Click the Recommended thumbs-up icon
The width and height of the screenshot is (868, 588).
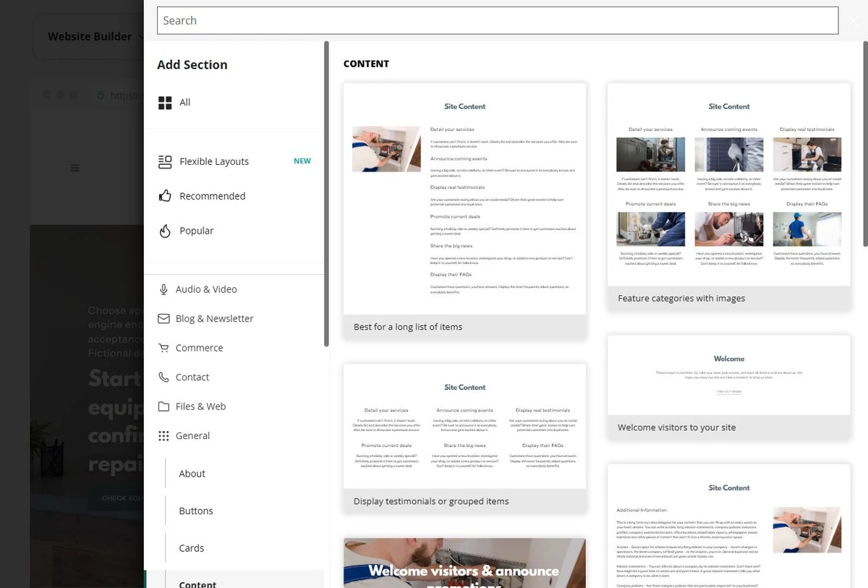165,196
